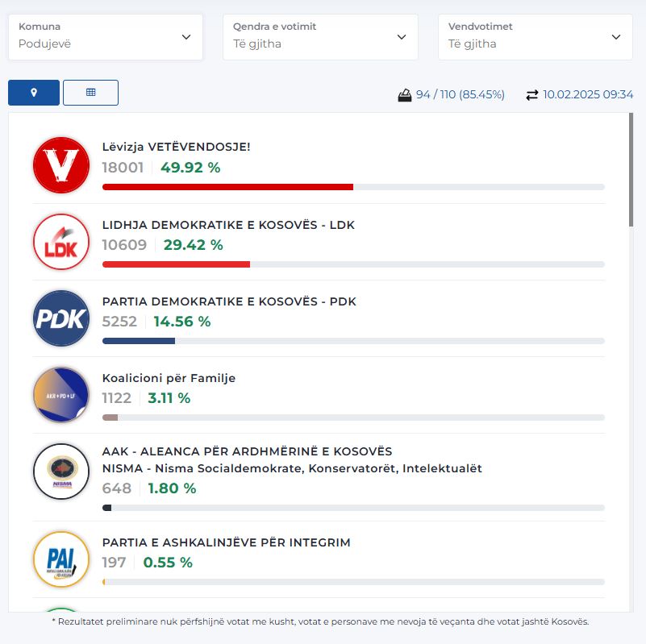
Task: Open the Qendra e votimit dropdown
Action: 320,37
